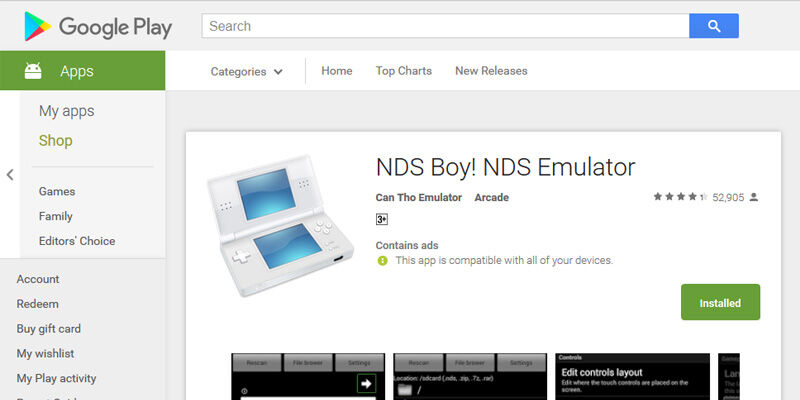Open Can Tho Emulator developer page
Screen dimensions: 800x400
(x=419, y=197)
